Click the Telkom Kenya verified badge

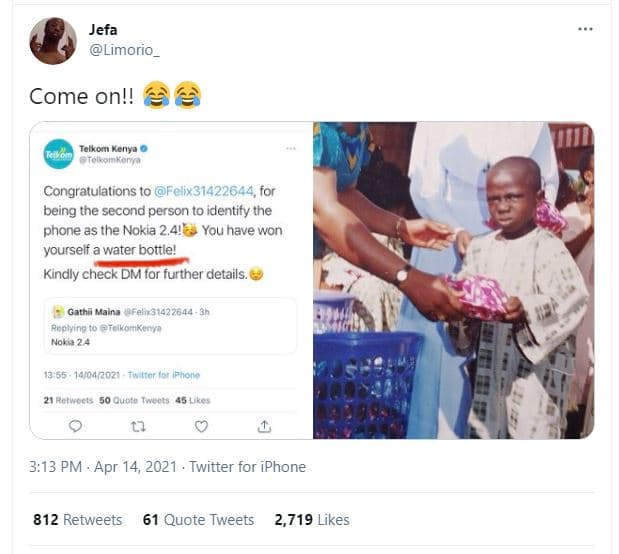tap(144, 148)
